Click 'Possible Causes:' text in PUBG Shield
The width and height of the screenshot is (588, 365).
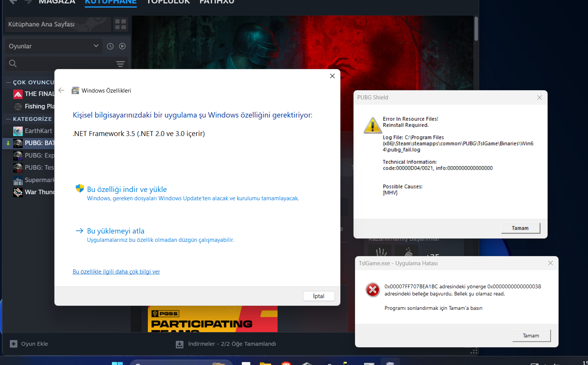coord(403,187)
